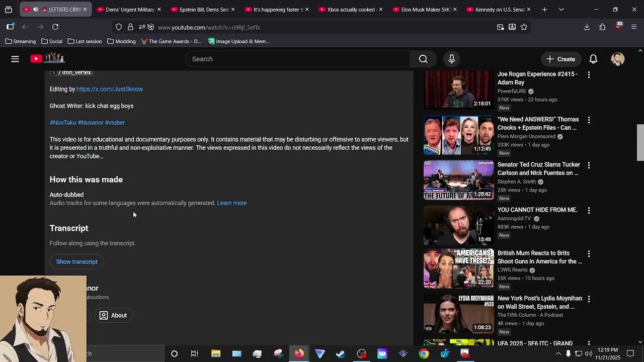Click the Create button
Viewport: 644px width, 362px height.
tap(561, 59)
